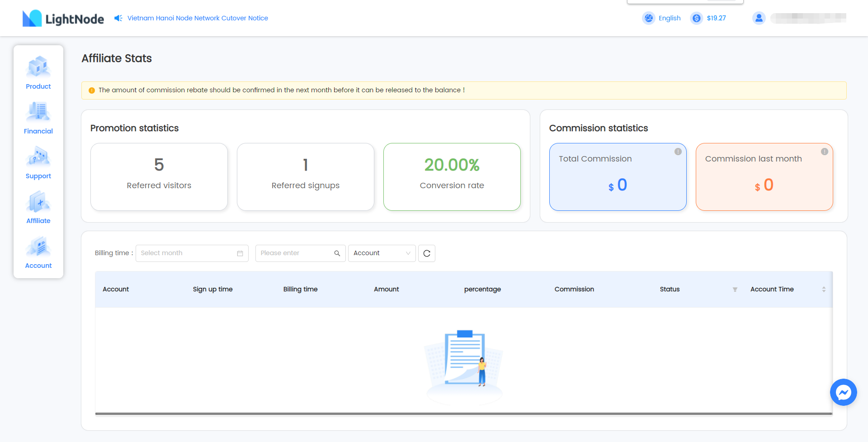Click the Referred signups card
The image size is (868, 442).
306,177
